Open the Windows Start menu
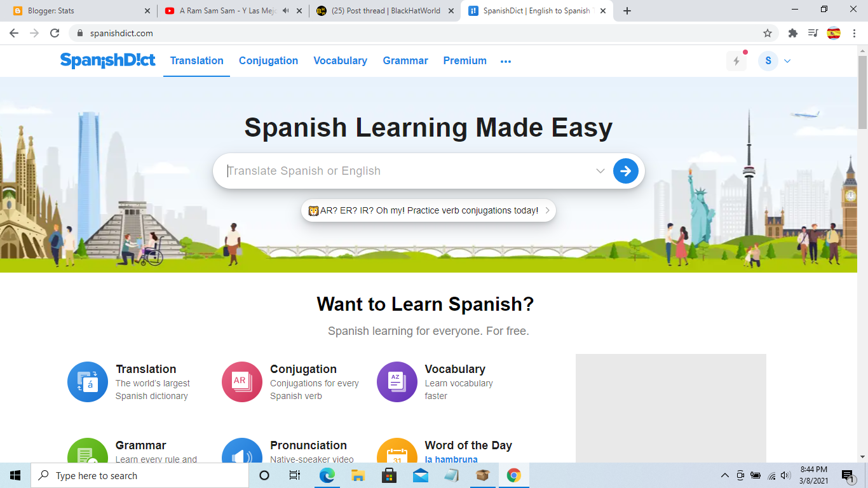 point(15,475)
